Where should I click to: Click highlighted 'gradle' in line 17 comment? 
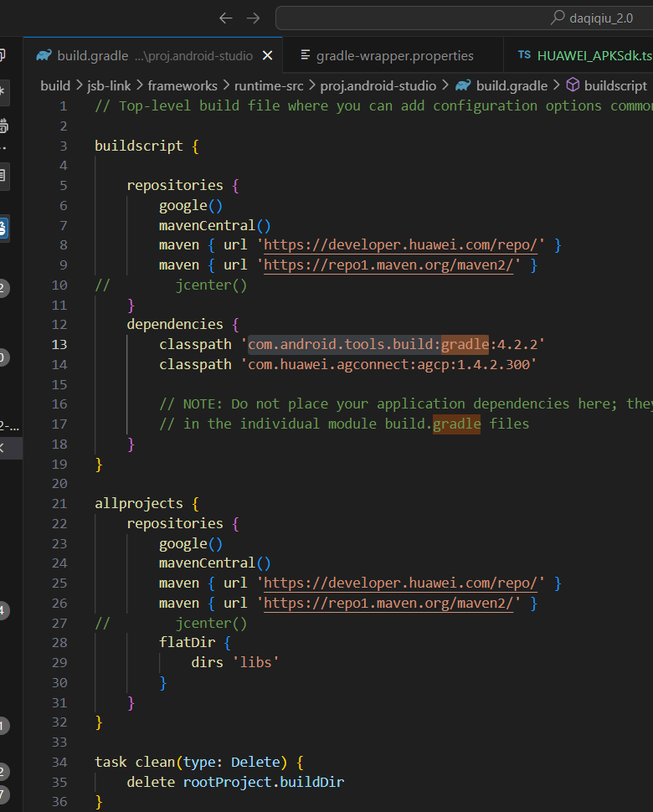click(457, 424)
